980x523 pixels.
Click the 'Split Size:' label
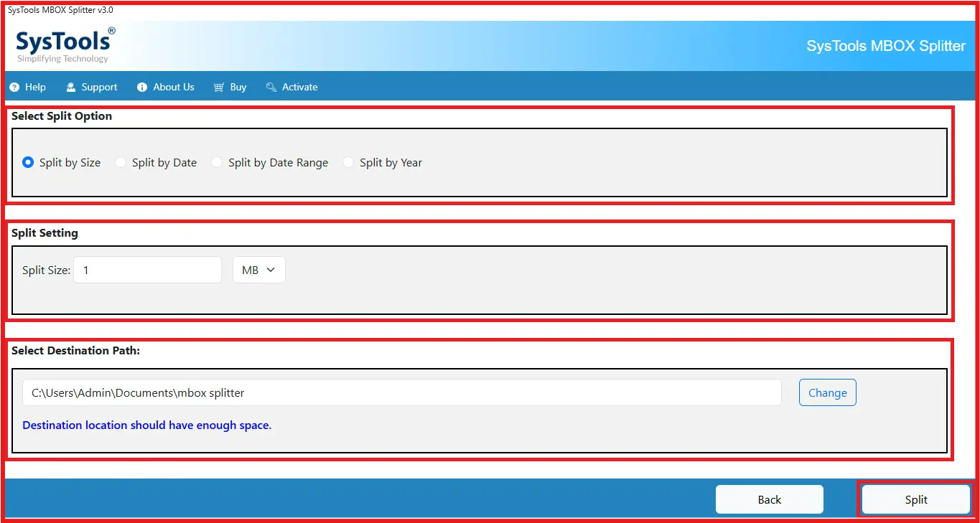[x=47, y=270]
